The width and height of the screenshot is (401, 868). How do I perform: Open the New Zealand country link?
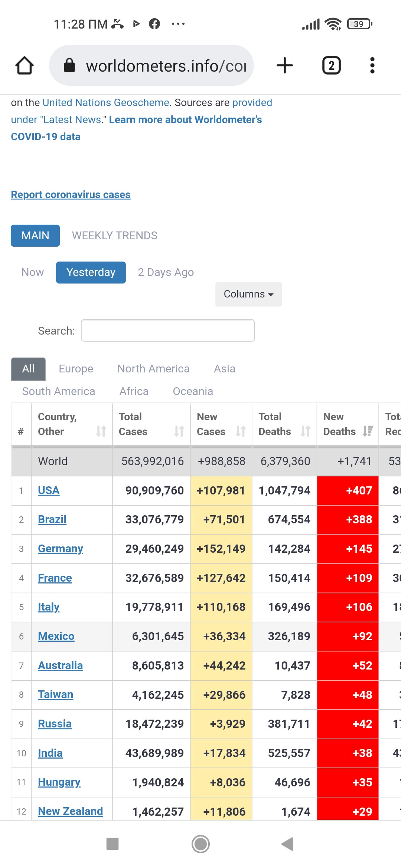click(x=71, y=811)
